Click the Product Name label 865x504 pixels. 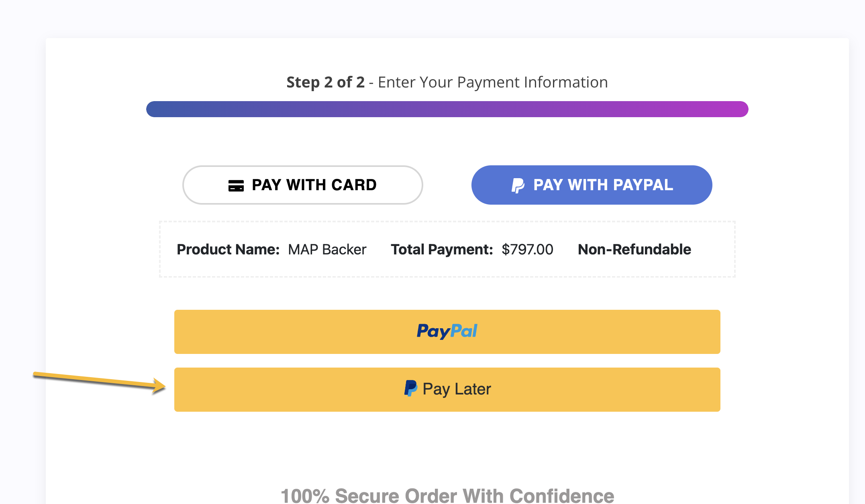click(228, 250)
